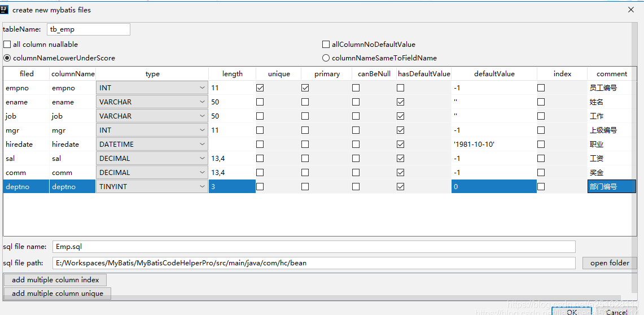The height and width of the screenshot is (315, 644).
Task: Click the comment cell '上级编号'
Action: 612,130
